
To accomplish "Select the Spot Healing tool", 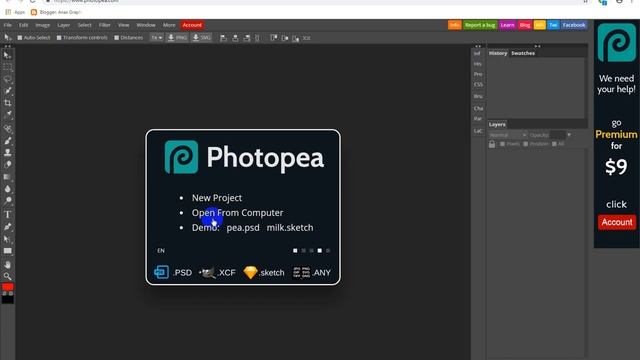I will coord(7,129).
